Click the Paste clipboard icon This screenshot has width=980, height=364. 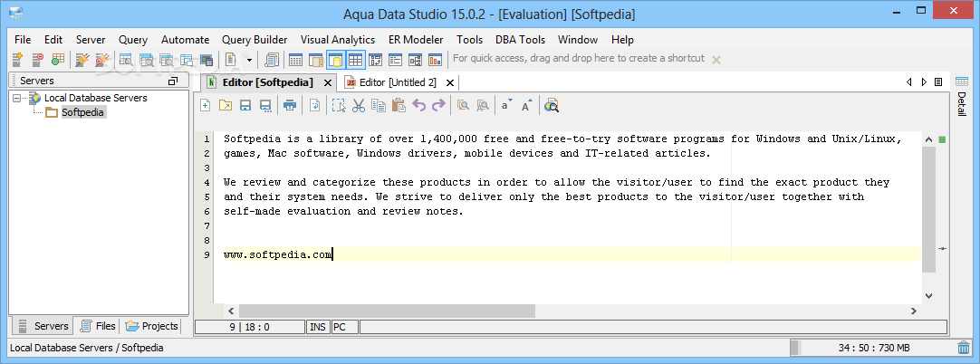pos(399,106)
